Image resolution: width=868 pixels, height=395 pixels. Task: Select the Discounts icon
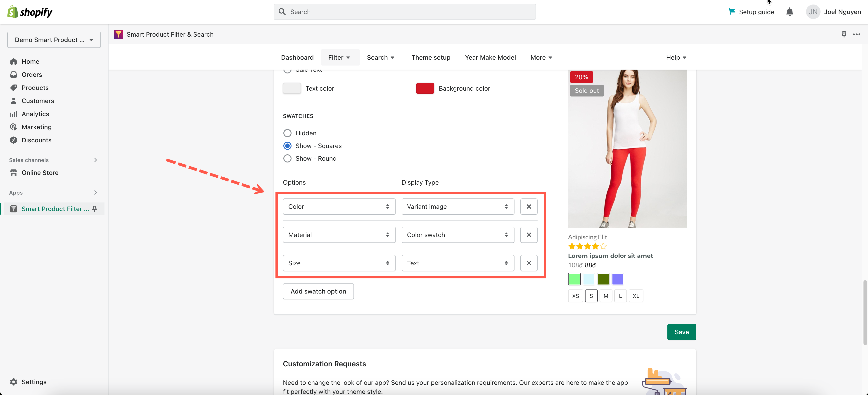(14, 140)
